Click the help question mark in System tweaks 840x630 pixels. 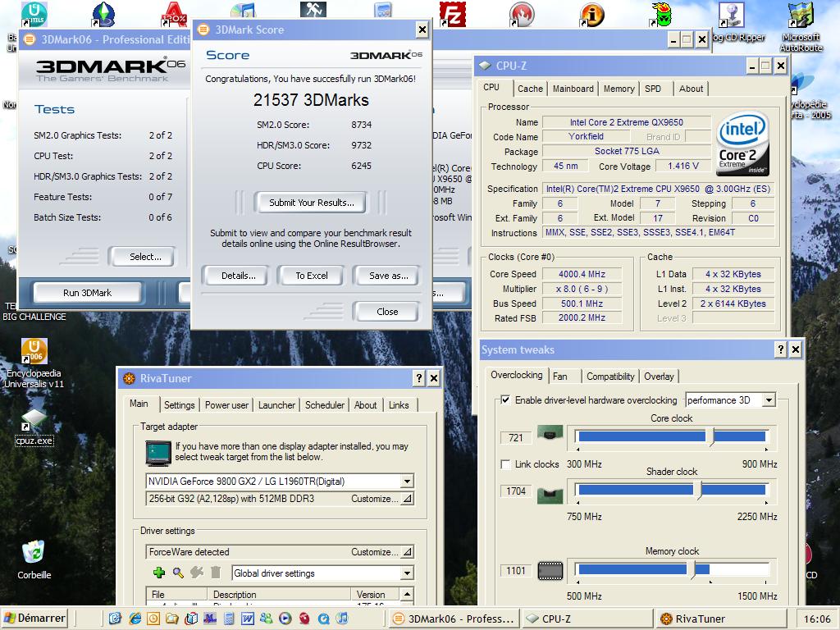pyautogui.click(x=781, y=349)
